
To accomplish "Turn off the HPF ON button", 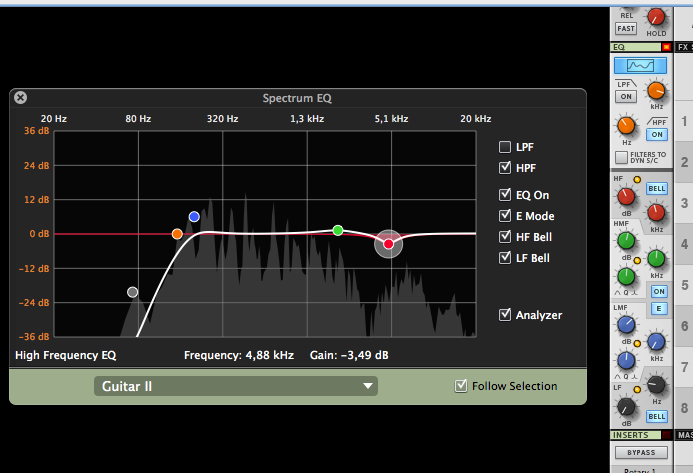I will (657, 134).
